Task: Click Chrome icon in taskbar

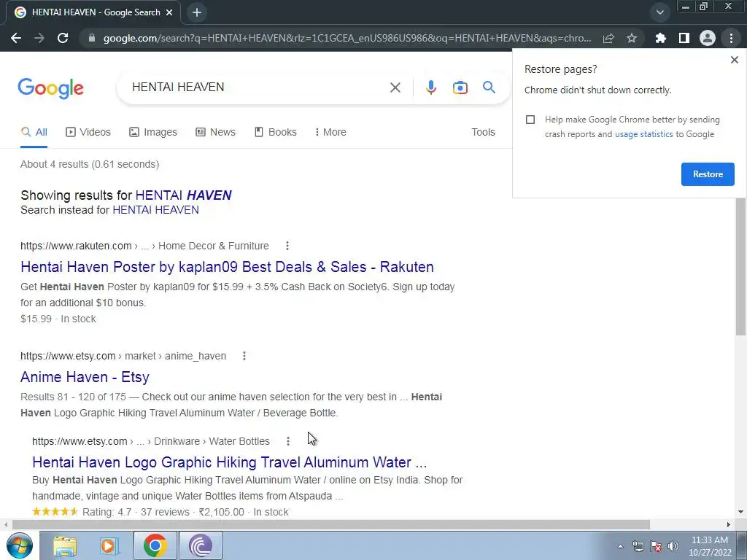Action: tap(155, 545)
